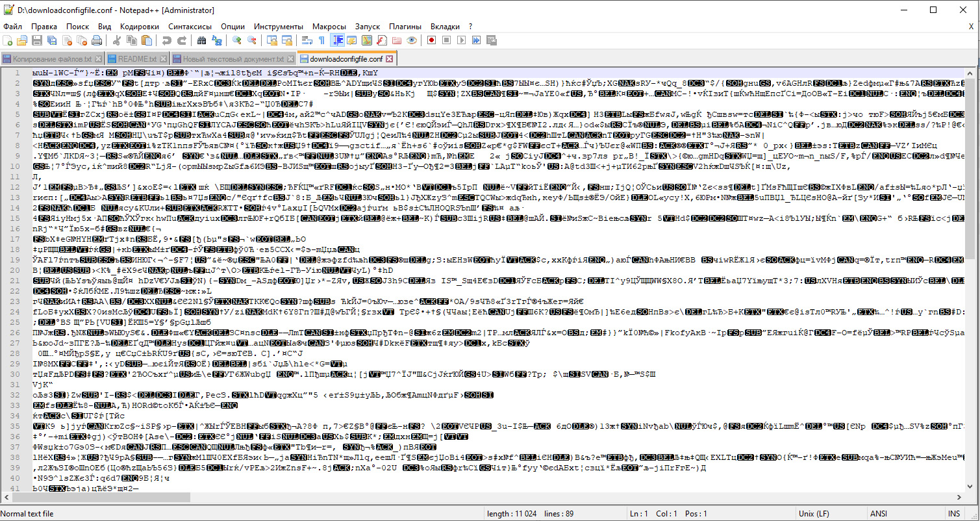The height and width of the screenshot is (521, 980).
Task: Toggle horizontal scroll synchronization
Action: coord(287,40)
